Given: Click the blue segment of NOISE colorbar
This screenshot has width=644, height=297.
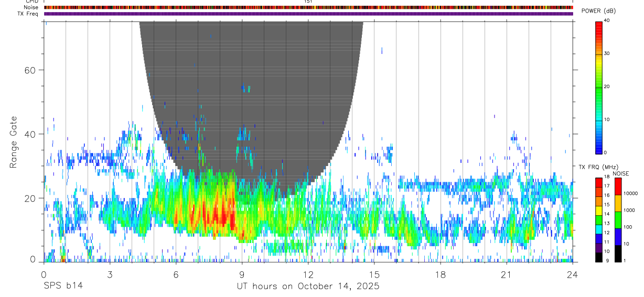Looking at the screenshot, I should tap(618, 237).
